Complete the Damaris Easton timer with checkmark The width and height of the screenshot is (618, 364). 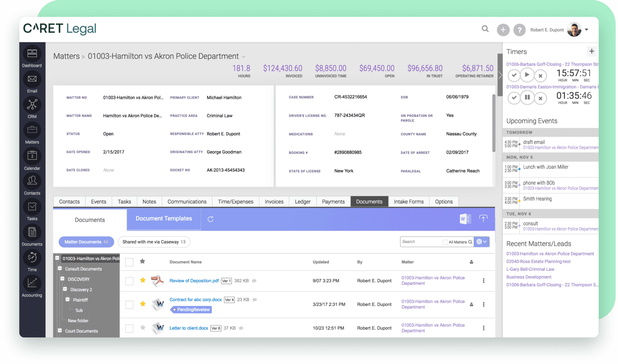514,98
